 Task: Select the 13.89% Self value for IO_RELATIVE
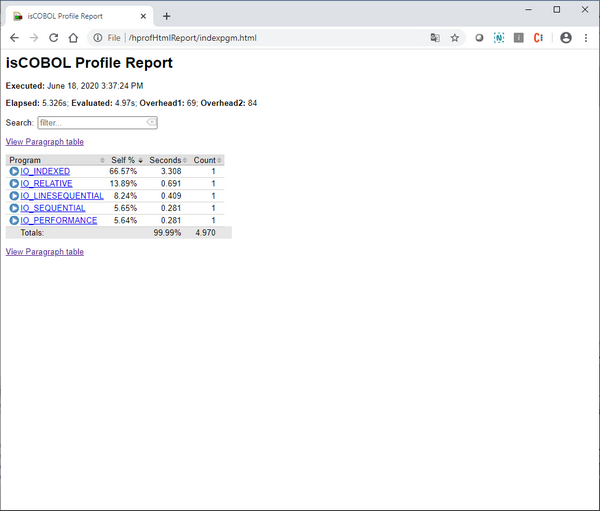[x=123, y=183]
